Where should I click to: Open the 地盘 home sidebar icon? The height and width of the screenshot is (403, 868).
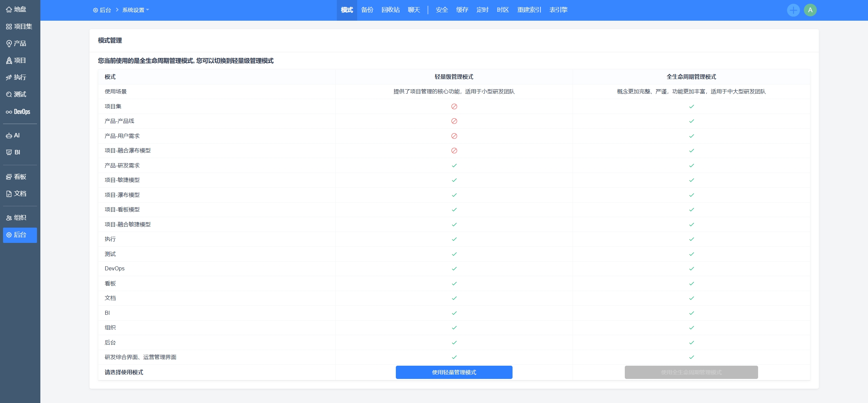[9, 9]
